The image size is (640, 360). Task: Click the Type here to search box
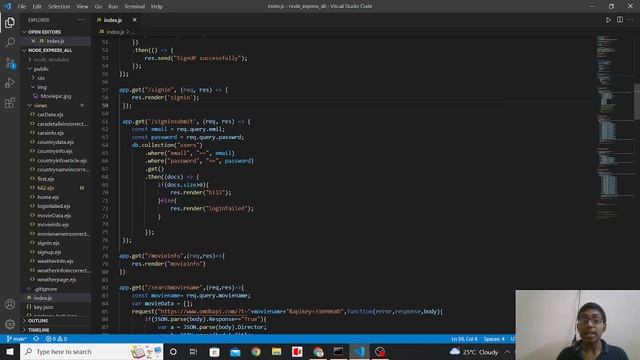pyautogui.click(x=92, y=351)
